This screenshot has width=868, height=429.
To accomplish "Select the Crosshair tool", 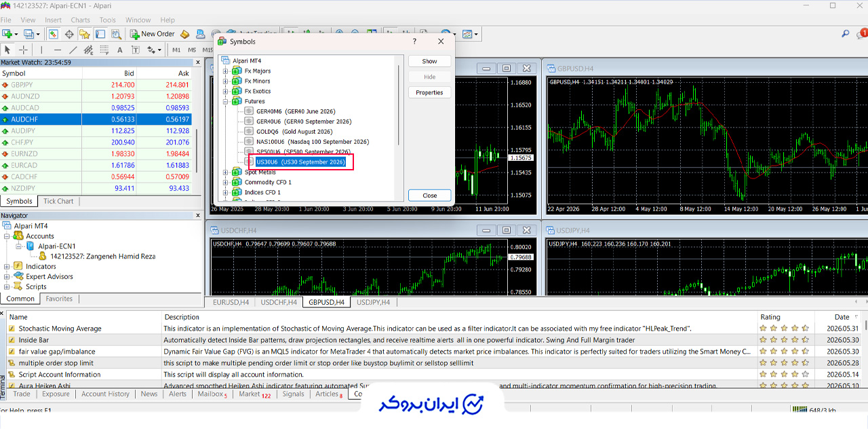I will [23, 50].
